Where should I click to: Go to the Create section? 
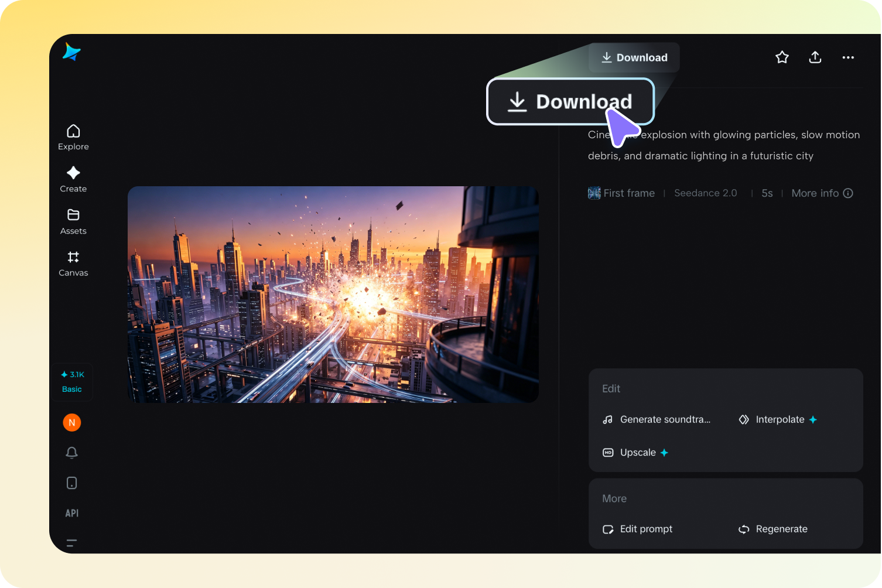click(73, 180)
